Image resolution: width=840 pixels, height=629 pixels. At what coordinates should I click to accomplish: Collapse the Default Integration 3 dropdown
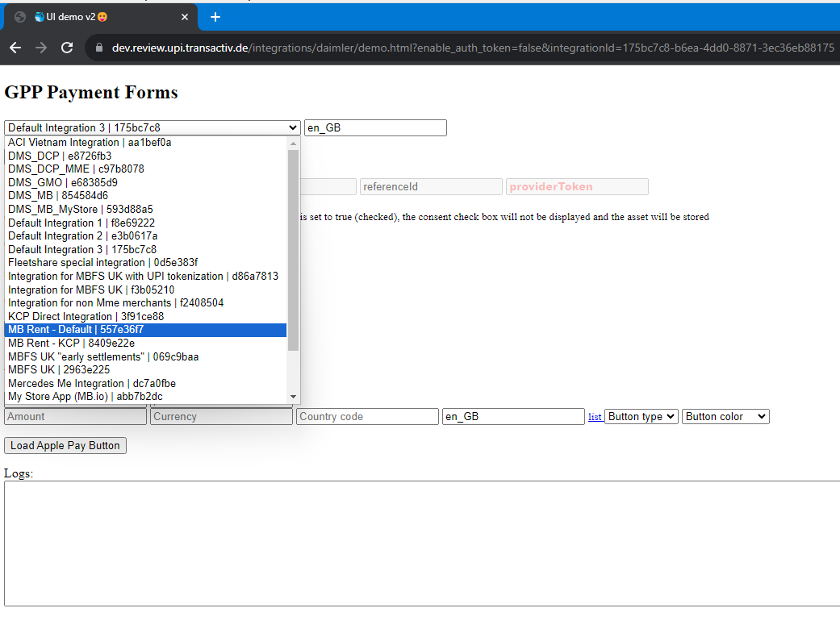click(x=153, y=128)
